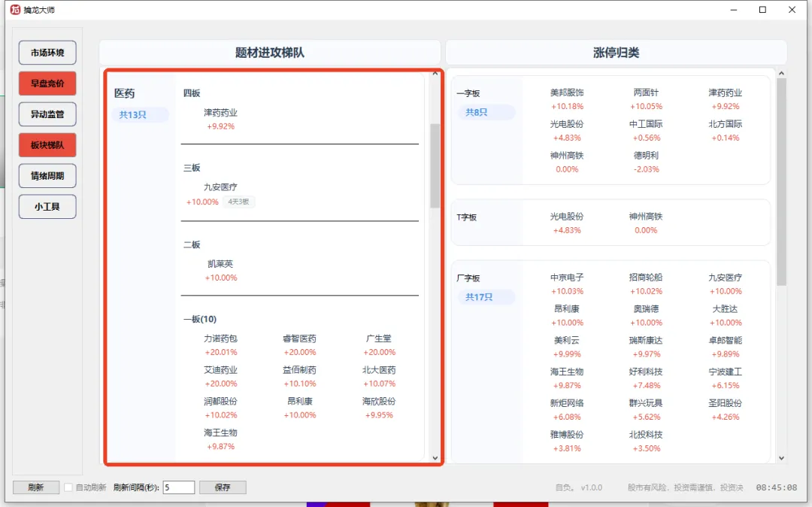Select stock 昂利康 in 一板 list

pyautogui.click(x=299, y=401)
